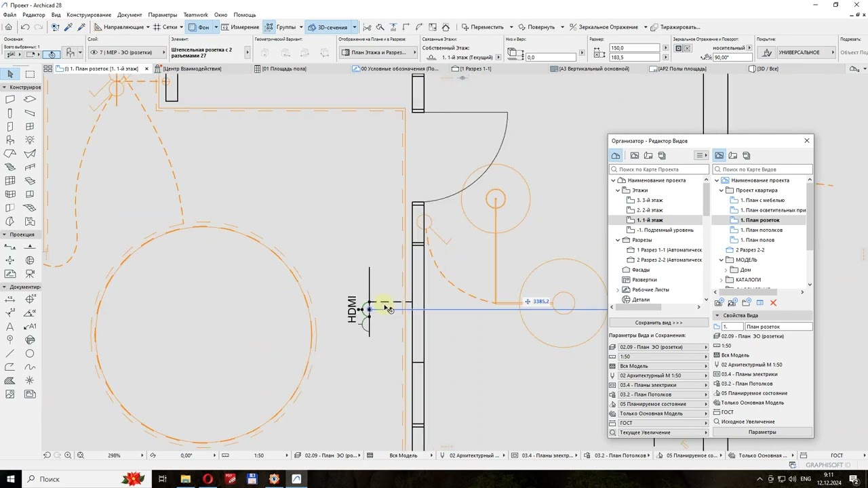Open Task View on Windows taskbar

pyautogui.click(x=163, y=479)
